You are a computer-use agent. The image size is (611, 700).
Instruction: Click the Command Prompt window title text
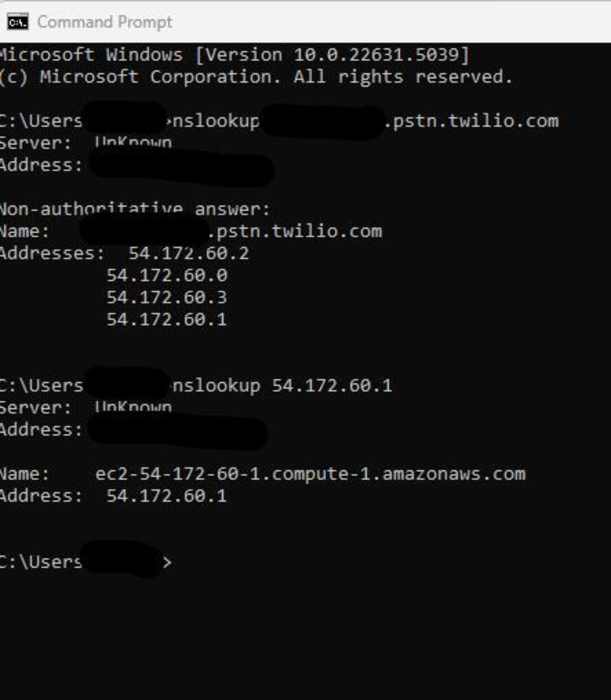click(105, 22)
